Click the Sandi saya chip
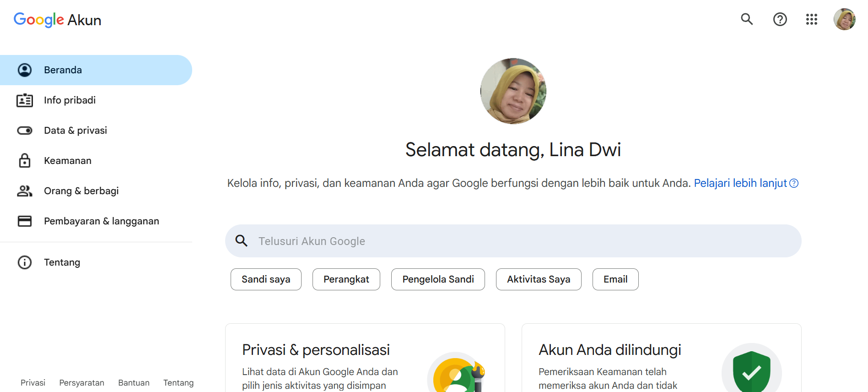This screenshot has height=392, width=868. point(266,279)
